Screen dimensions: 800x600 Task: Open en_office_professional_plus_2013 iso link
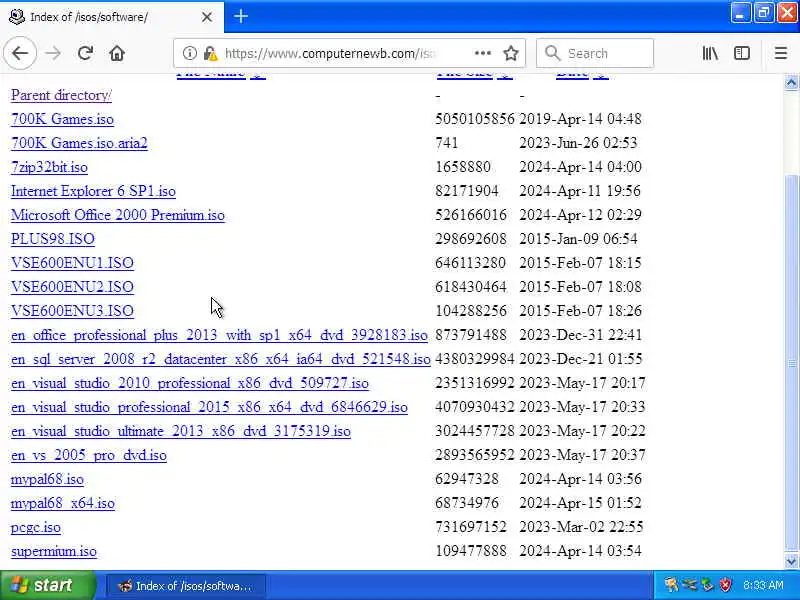(x=219, y=335)
